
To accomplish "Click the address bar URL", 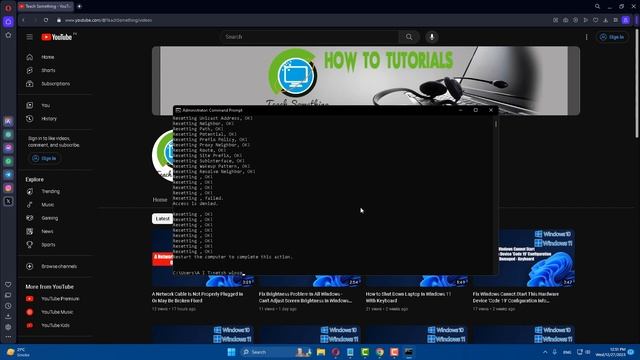I will [109, 20].
